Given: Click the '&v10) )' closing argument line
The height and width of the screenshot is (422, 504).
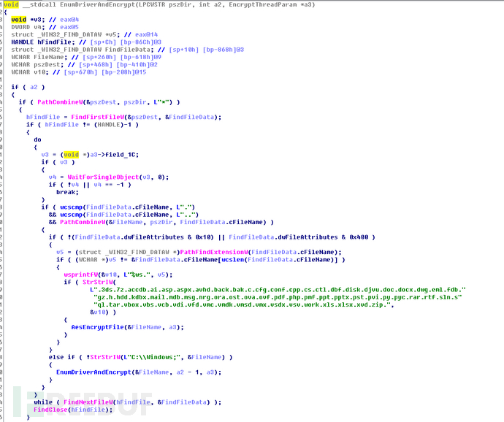Looking at the screenshot, I should click(x=103, y=312).
